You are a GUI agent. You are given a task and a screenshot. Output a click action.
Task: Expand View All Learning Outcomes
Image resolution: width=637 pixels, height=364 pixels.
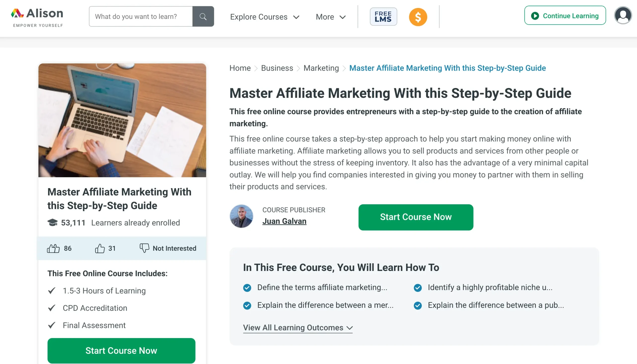298,327
